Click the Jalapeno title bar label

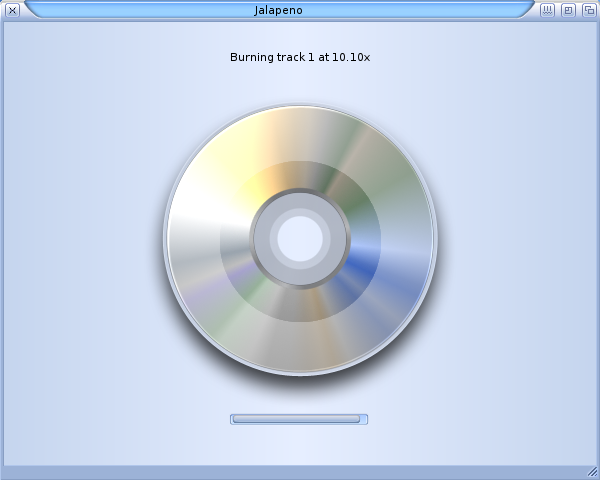click(x=278, y=10)
